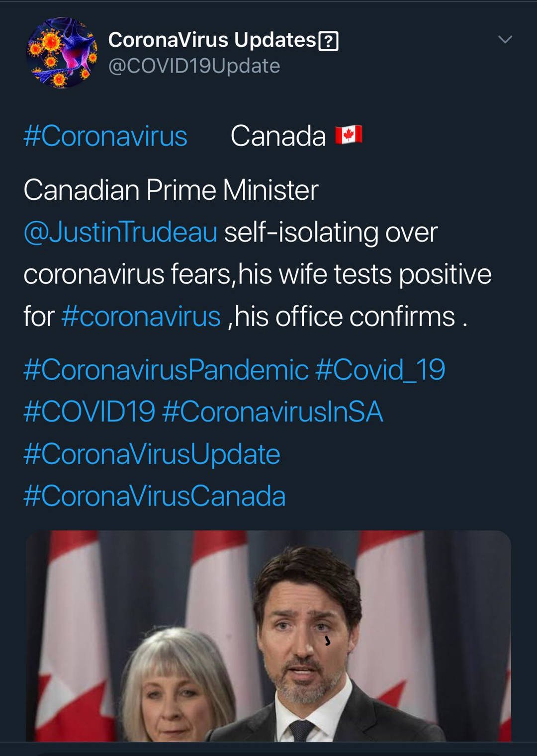The width and height of the screenshot is (537, 756).
Task: Click the "his office confirms" tweet text
Action: click(x=345, y=317)
